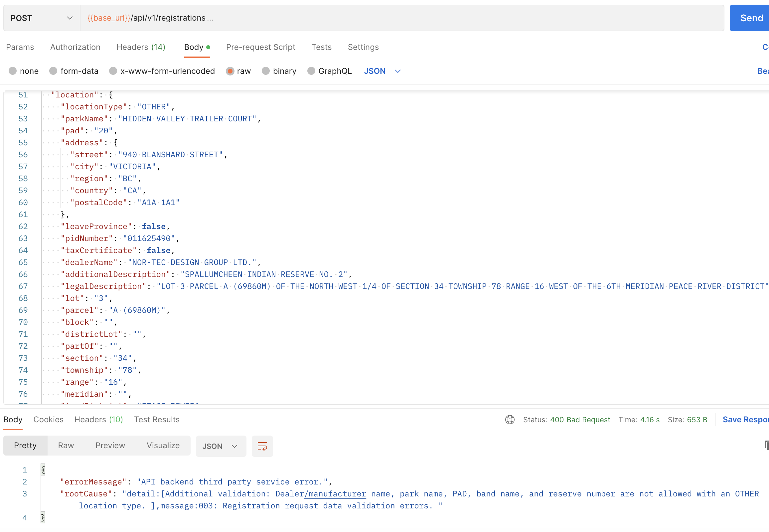The height and width of the screenshot is (532, 769).
Task: Click the "lot": "3" line
Action: 87,298
